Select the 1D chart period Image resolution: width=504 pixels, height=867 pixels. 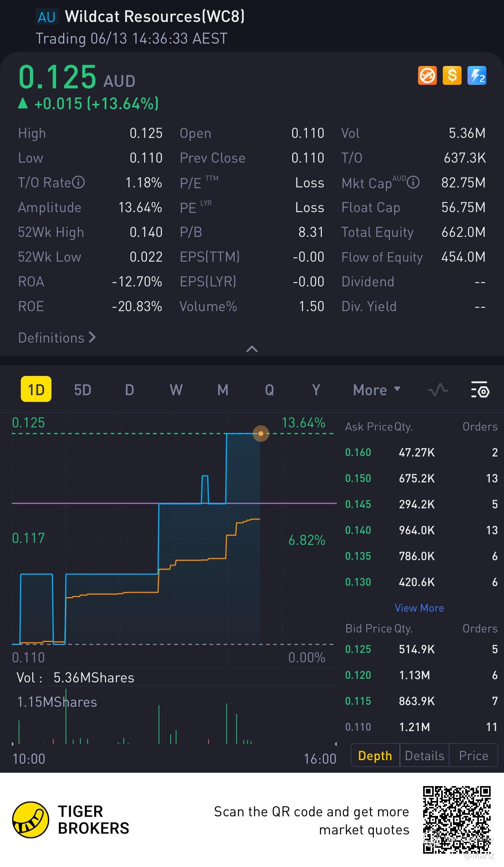tap(36, 390)
